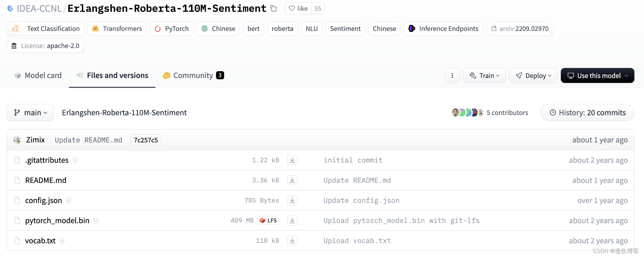Click the contributor avatars cluster
Image resolution: width=644 pixels, height=257 pixels.
[x=468, y=113]
